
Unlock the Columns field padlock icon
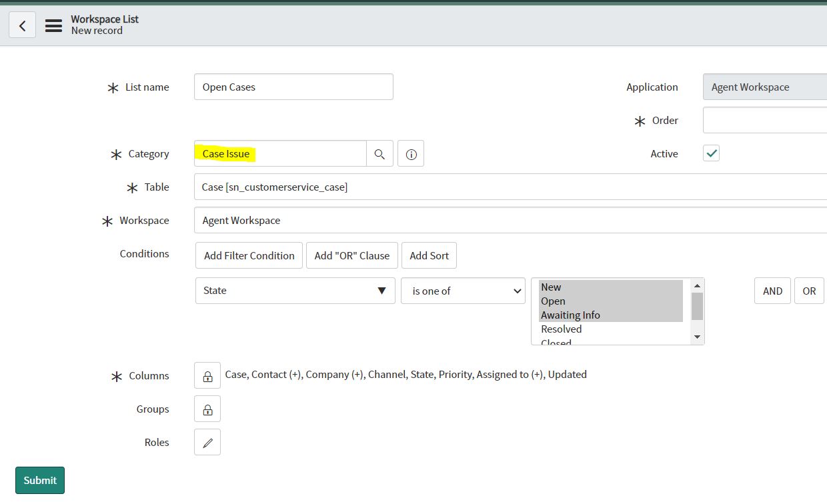tap(207, 375)
